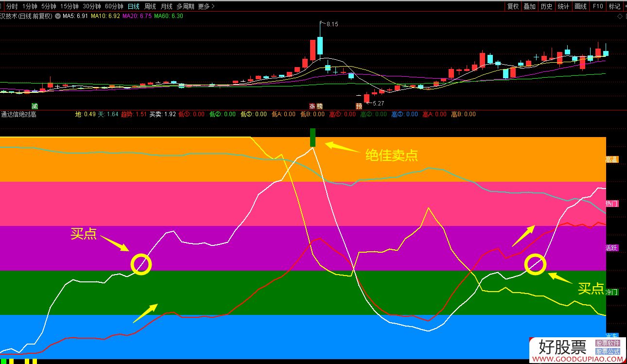Open the MA indicator settings dropdown icon

click(58, 16)
